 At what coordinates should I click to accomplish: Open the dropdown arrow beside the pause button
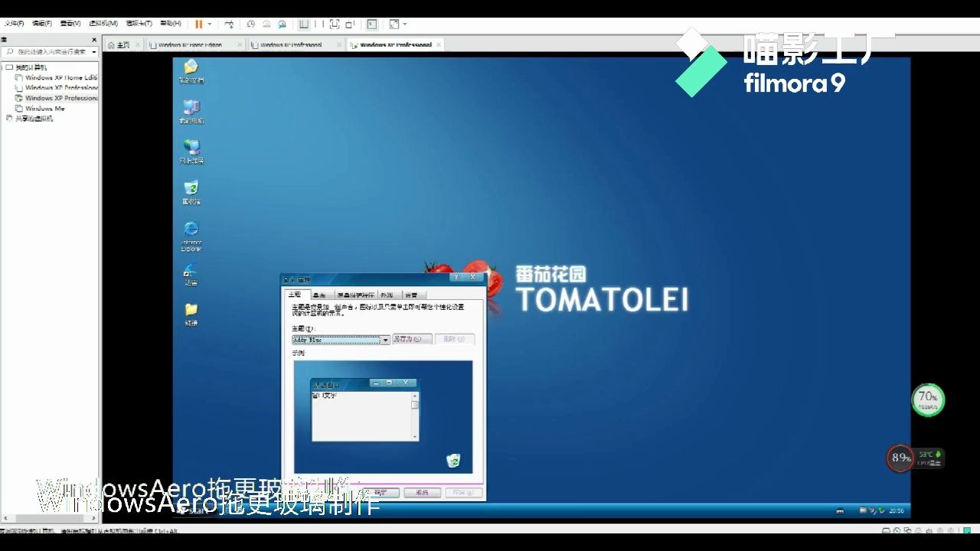209,24
